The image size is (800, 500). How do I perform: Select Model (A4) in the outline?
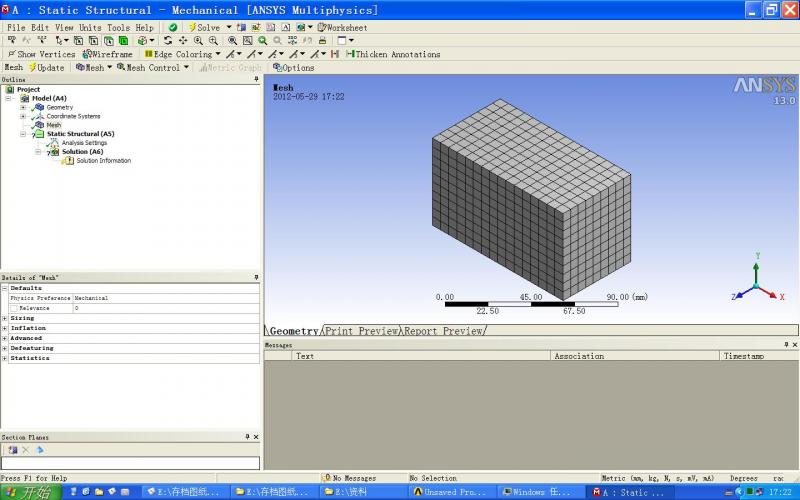click(x=49, y=98)
